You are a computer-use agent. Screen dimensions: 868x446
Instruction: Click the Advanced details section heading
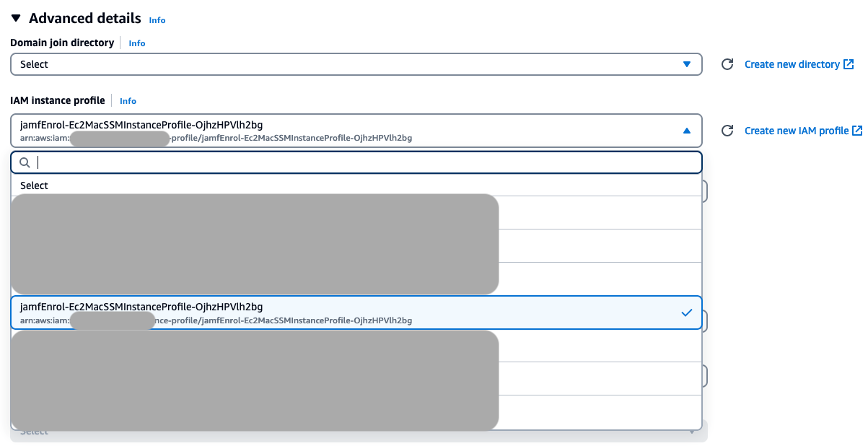(x=84, y=18)
